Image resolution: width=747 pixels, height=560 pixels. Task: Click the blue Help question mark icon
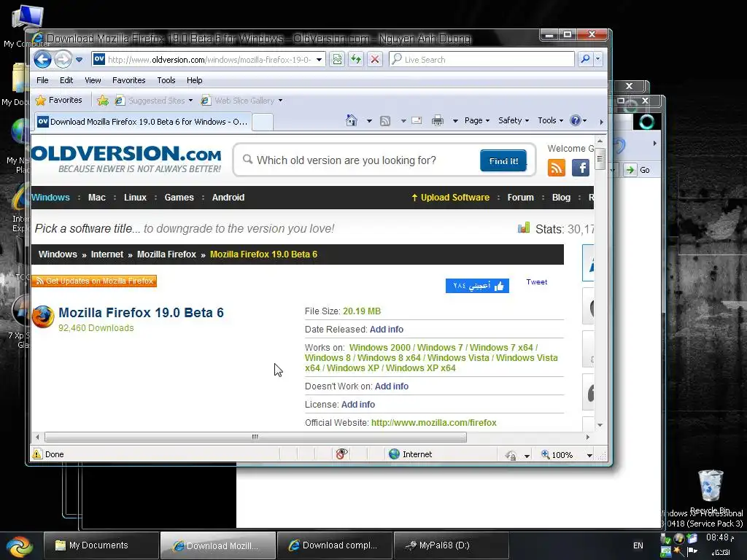576,120
